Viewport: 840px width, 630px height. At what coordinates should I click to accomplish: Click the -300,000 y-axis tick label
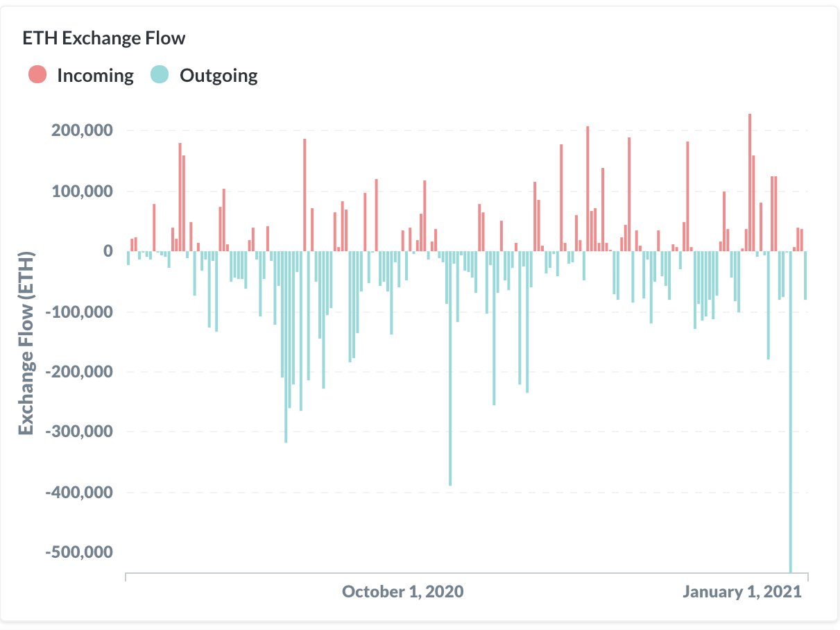pos(79,432)
